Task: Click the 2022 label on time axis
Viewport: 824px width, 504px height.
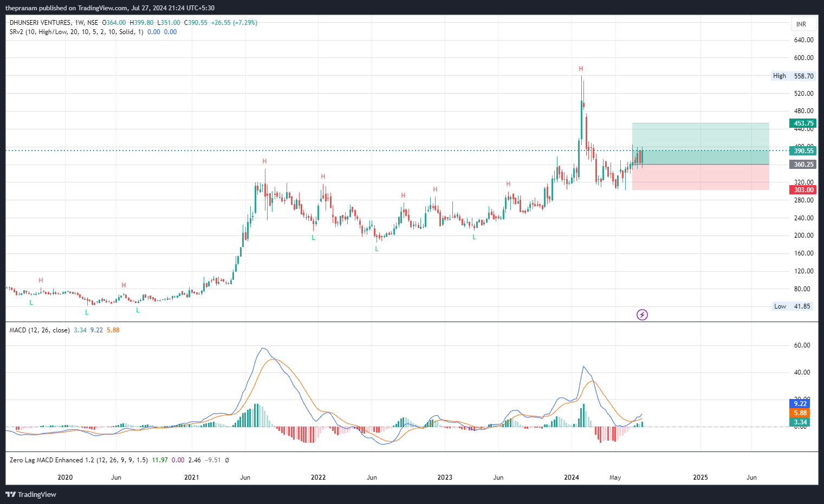Action: [x=318, y=477]
